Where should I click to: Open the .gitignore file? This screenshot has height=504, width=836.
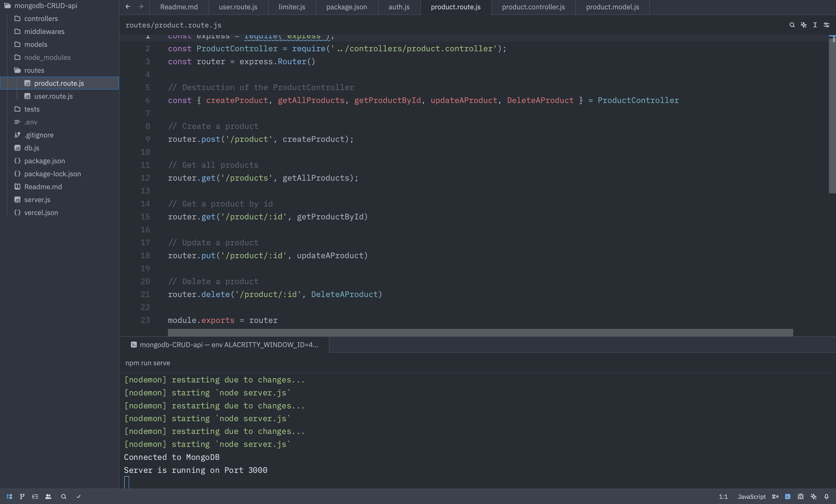(59, 135)
